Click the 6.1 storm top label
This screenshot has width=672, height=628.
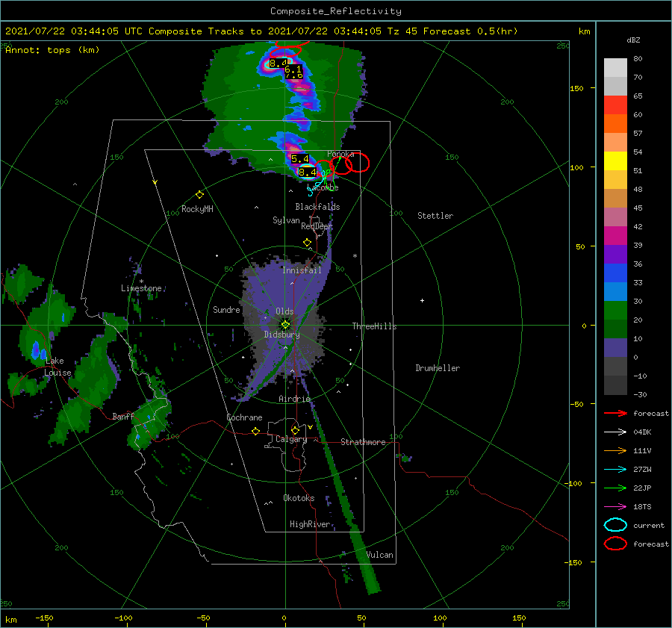[x=293, y=69]
